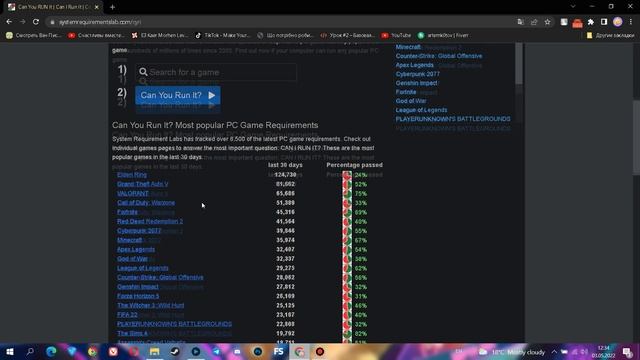Close the Can You RUN It tab
This screenshot has width=640, height=360.
tap(97, 7)
